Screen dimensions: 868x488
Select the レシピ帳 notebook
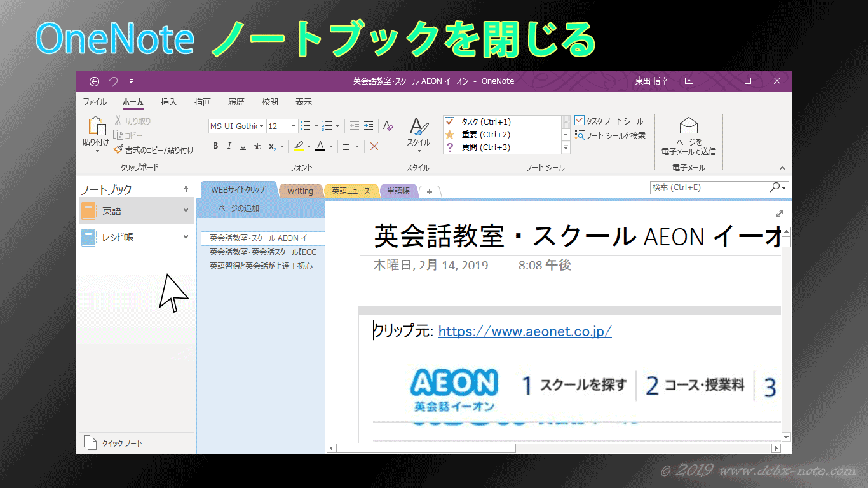click(x=136, y=237)
